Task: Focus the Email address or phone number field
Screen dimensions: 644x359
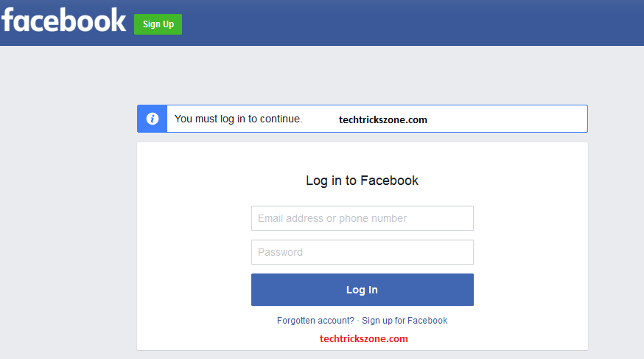Action: [x=362, y=218]
